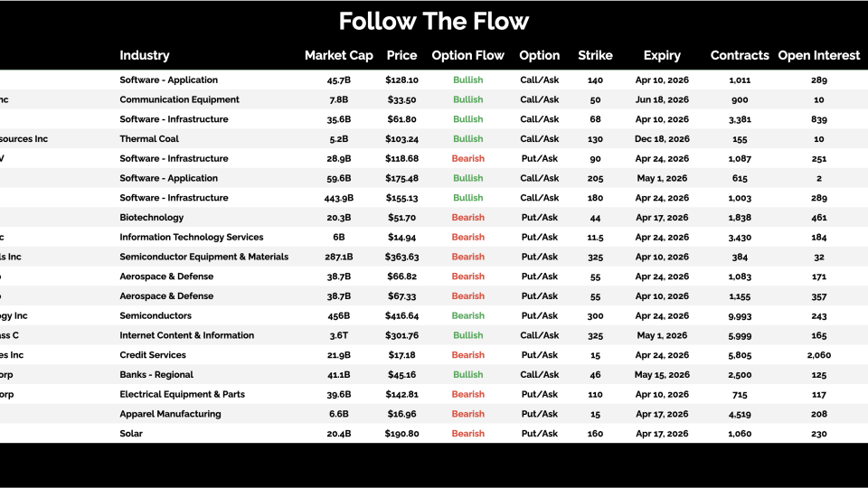Select the Thermal Coal industry cell
Screen dimensions: 868x488
149,139
